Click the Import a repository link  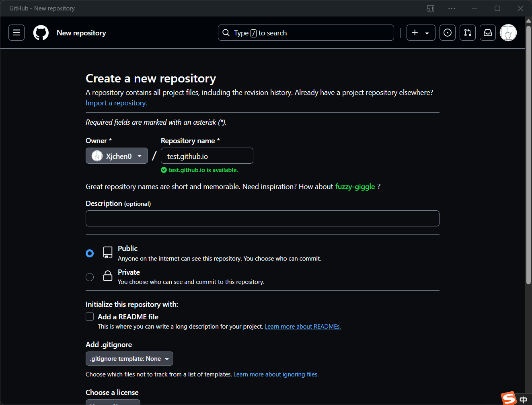tap(116, 103)
